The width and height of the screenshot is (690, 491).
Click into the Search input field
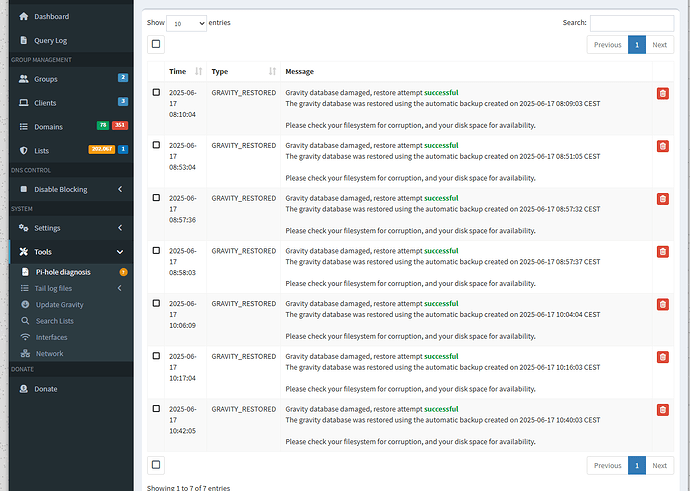[631, 22]
